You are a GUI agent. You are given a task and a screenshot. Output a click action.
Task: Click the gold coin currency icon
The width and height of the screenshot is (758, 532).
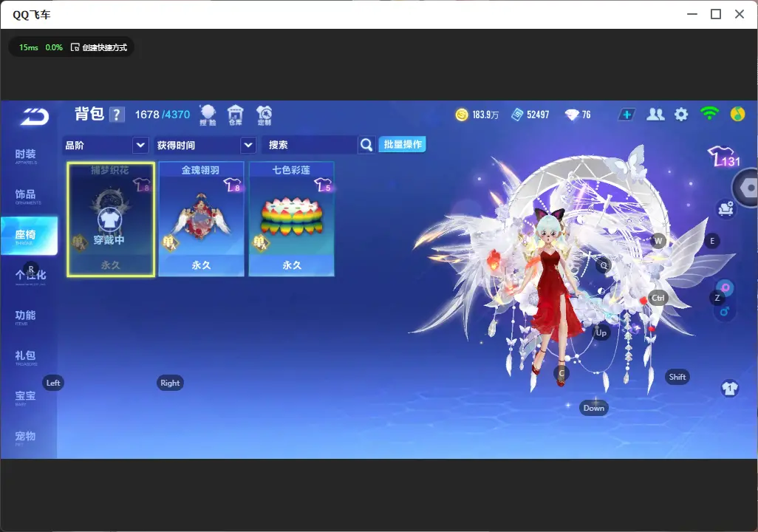(x=462, y=115)
